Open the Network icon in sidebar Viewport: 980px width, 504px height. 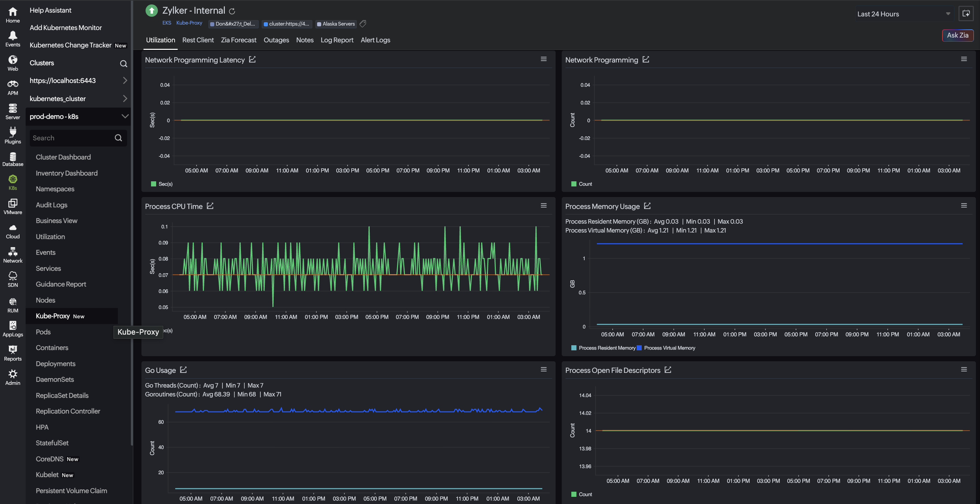click(13, 252)
